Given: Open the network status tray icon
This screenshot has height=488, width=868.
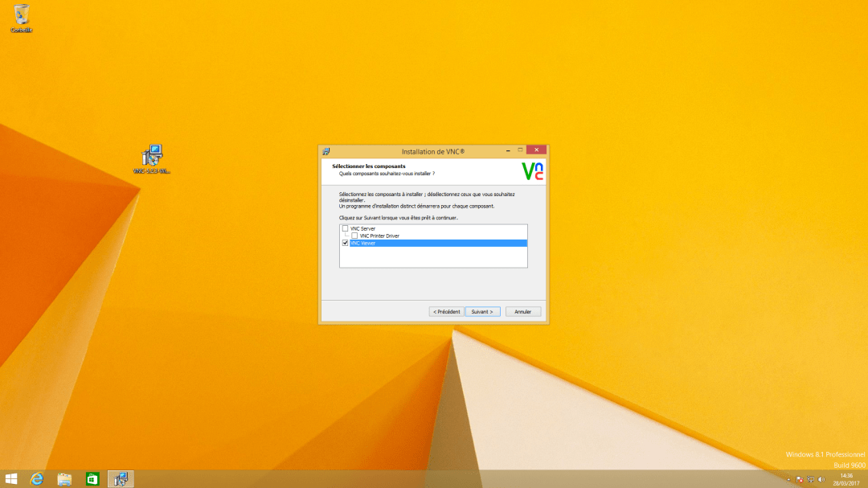Looking at the screenshot, I should [x=810, y=479].
